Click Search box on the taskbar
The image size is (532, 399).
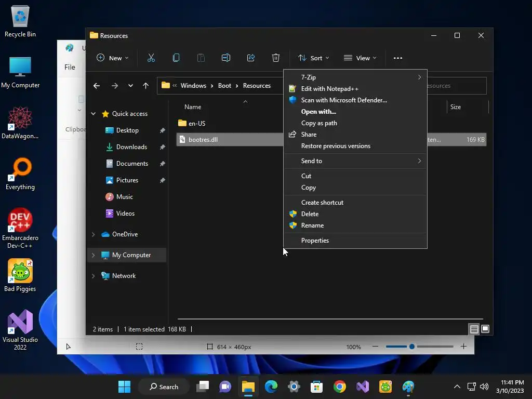(164, 387)
